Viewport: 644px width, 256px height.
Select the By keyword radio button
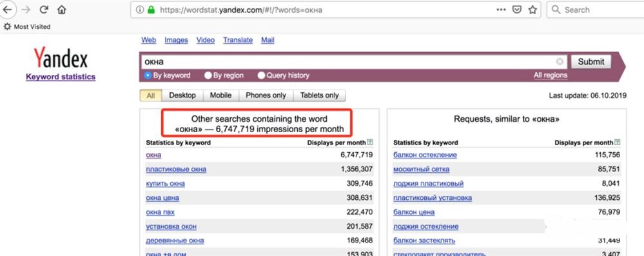(x=148, y=75)
